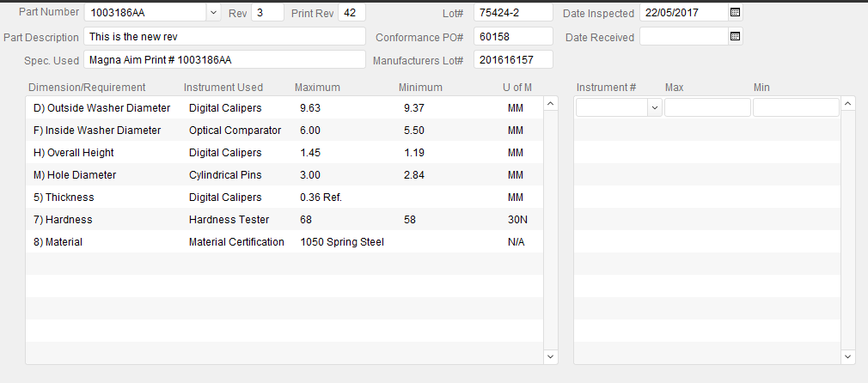Click Cylindrical Pins instrument cell
The height and width of the screenshot is (383, 868).
225,175
